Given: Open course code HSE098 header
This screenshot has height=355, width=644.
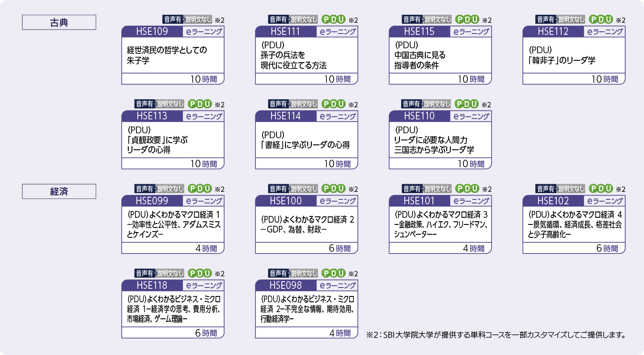Looking at the screenshot, I should (286, 286).
